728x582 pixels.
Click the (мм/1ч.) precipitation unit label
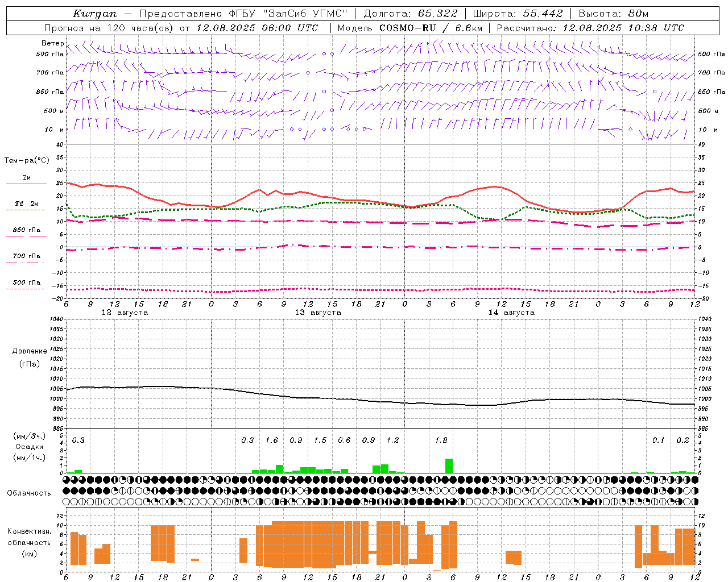tap(30, 458)
